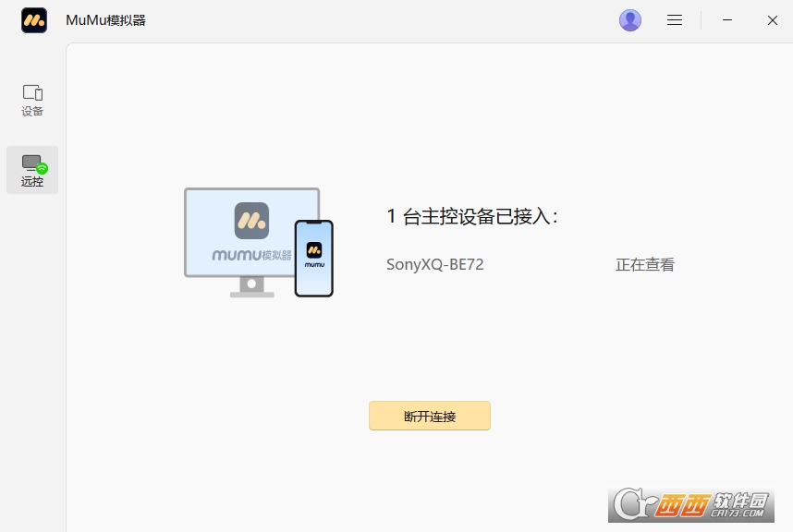This screenshot has height=532, width=793.
Task: Select the SonyXQ-BE72 device name
Action: (x=434, y=265)
